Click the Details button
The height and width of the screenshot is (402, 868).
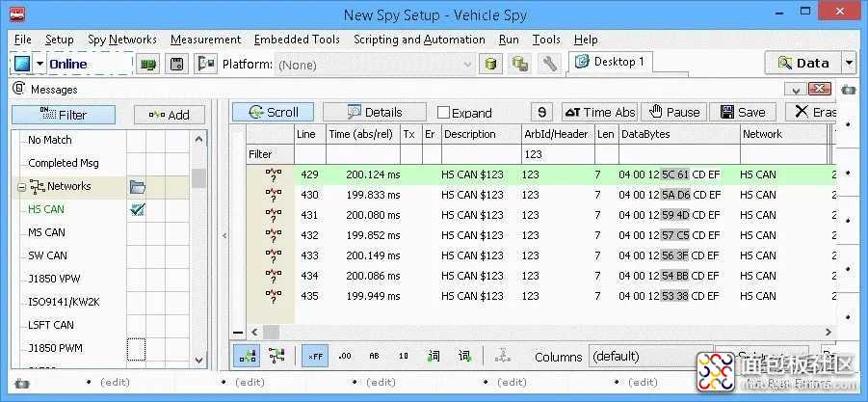pos(375,113)
